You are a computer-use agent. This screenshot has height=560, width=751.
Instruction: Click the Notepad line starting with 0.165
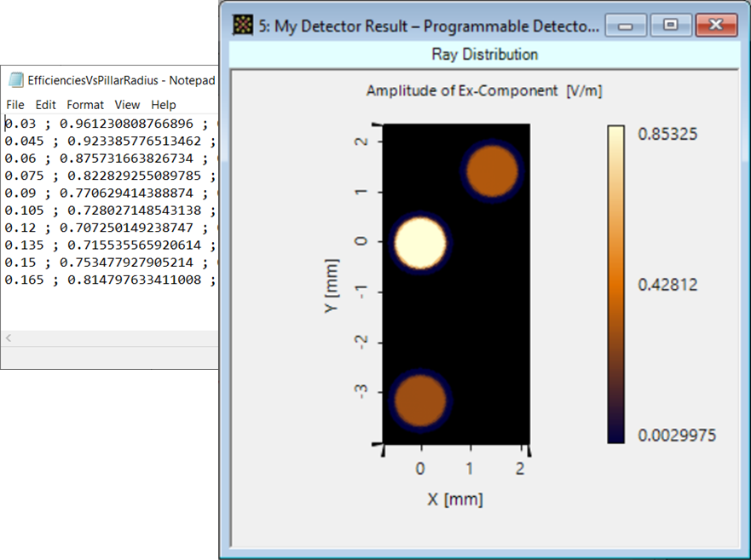(x=111, y=280)
